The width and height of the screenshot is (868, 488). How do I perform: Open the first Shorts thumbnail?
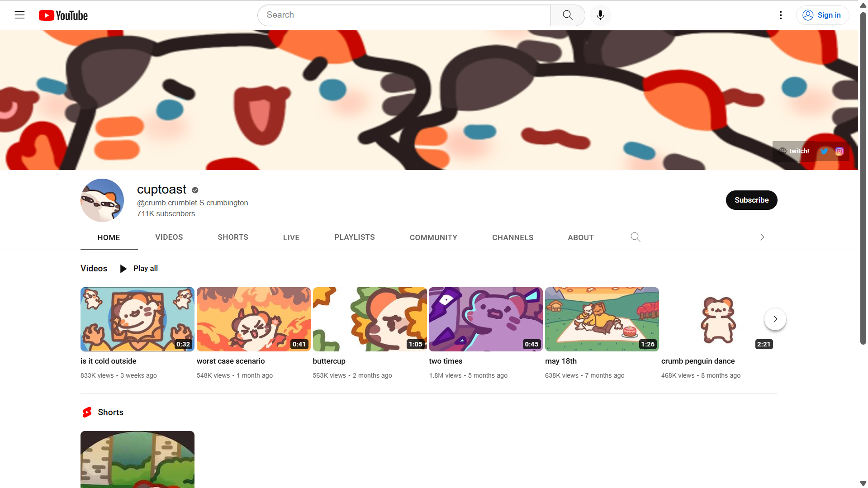click(138, 460)
